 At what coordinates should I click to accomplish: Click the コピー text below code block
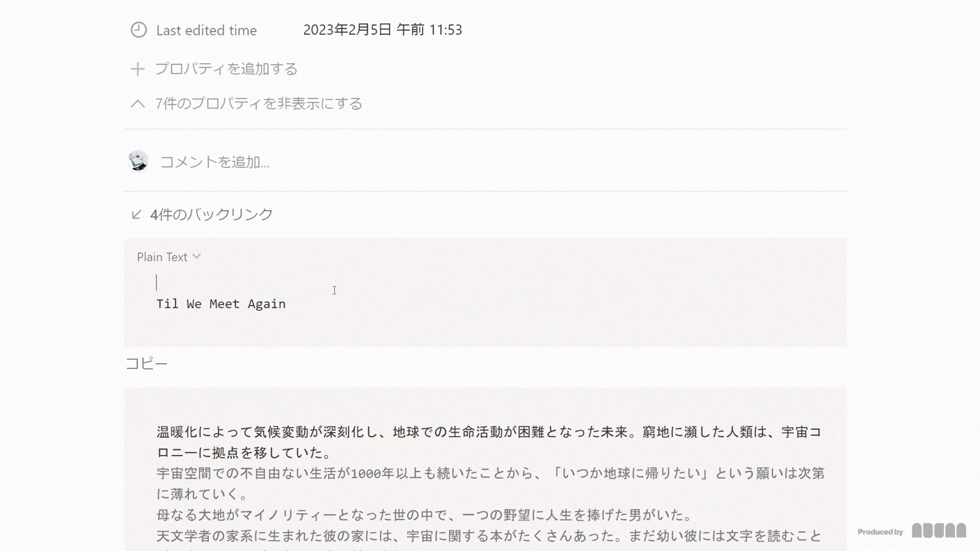(x=146, y=364)
